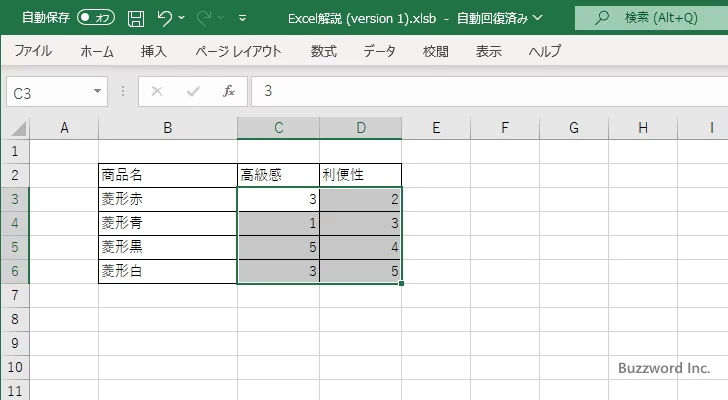Click the Redo arrow icon
The height and width of the screenshot is (400, 728).
[x=203, y=18]
